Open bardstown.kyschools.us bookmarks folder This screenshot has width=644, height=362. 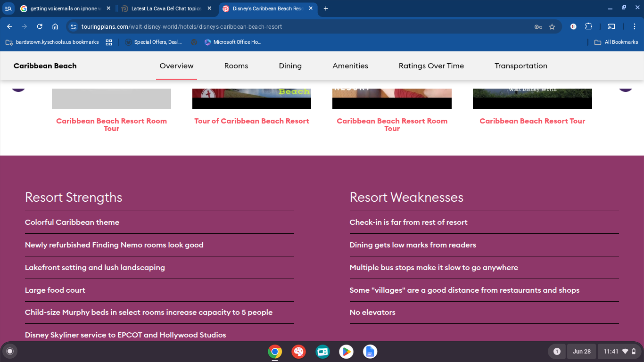[52, 42]
